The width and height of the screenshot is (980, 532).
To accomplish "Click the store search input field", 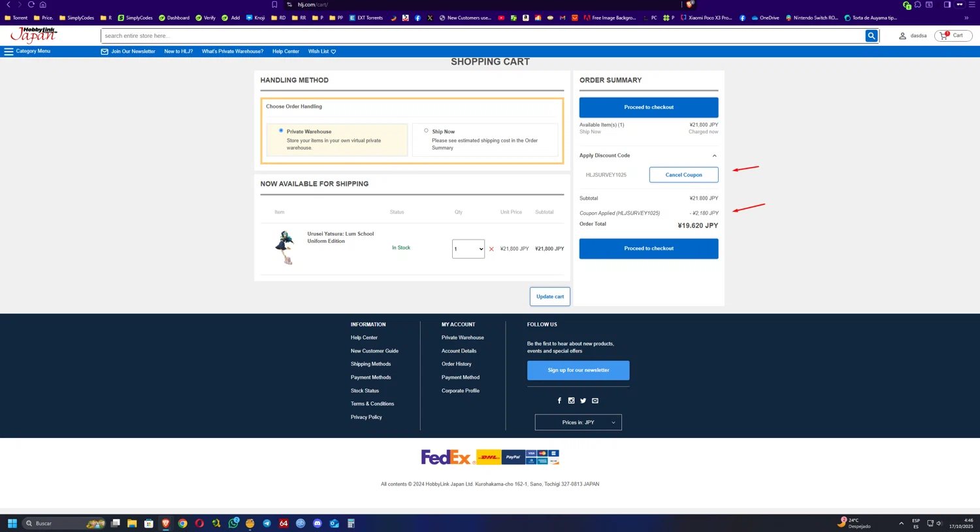I will [483, 36].
